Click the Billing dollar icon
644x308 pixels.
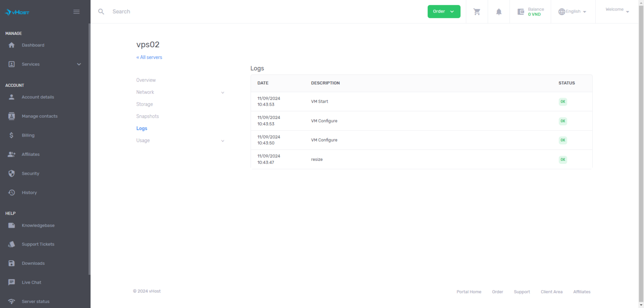click(12, 135)
